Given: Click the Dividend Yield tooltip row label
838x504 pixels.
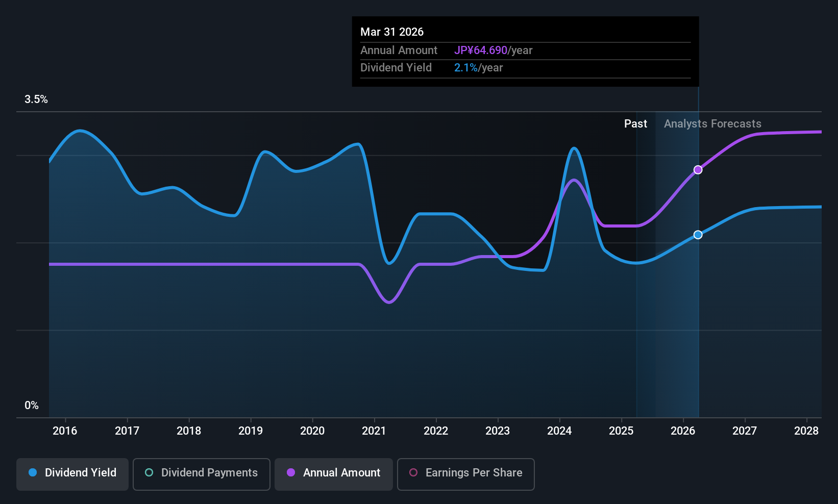Looking at the screenshot, I should (396, 68).
